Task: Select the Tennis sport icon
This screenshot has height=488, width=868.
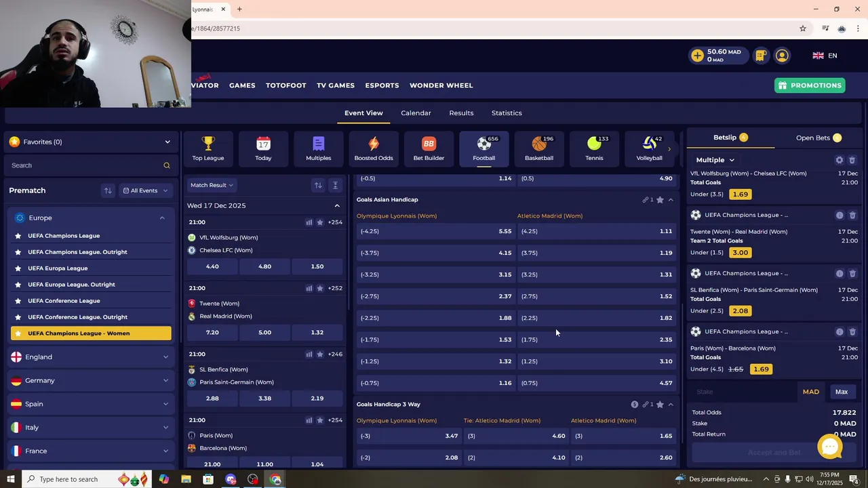Action: coord(594,148)
